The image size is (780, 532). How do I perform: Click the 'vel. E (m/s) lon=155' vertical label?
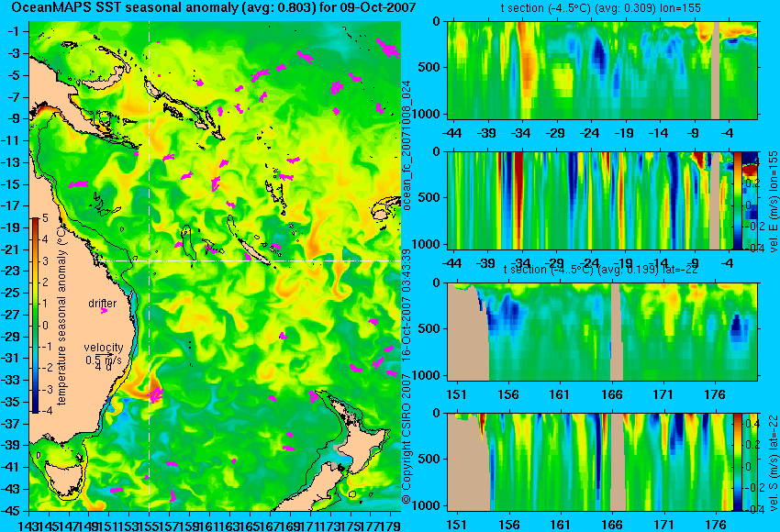pos(773,202)
